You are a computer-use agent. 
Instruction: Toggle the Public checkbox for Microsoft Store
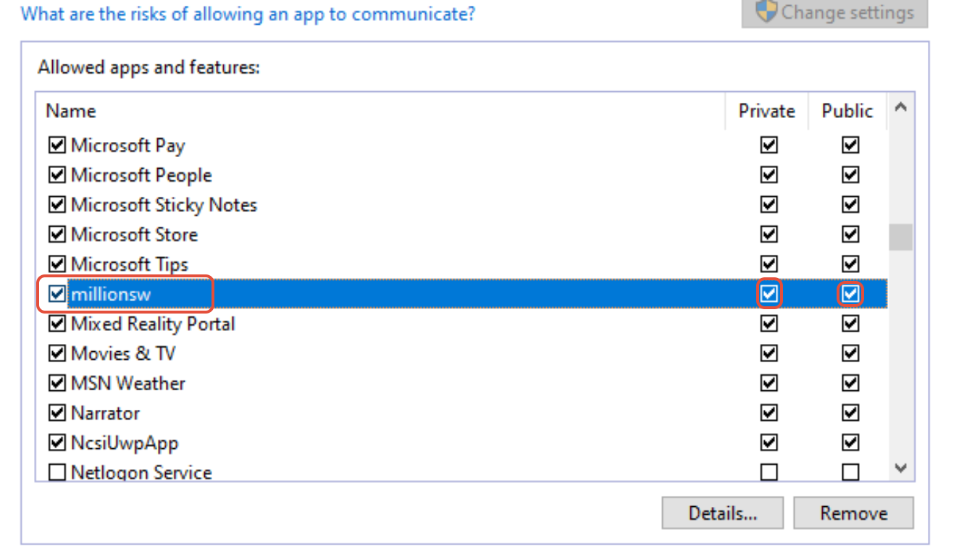(x=850, y=235)
